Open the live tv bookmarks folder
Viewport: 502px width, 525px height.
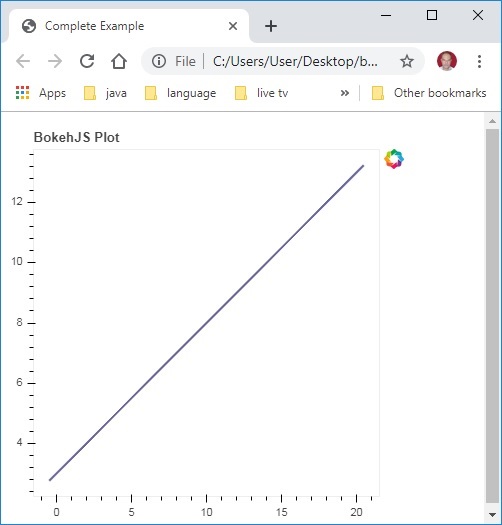[x=261, y=93]
